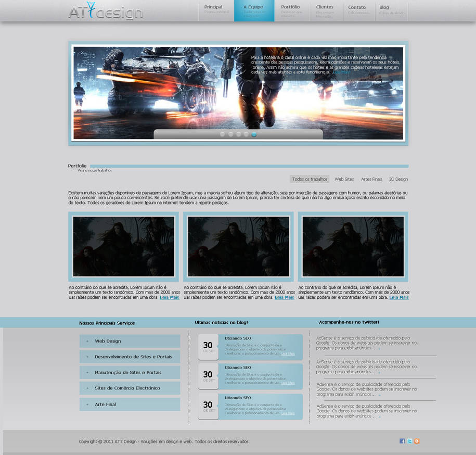
Task: Filter portfolio by 3D Design
Action: click(398, 179)
